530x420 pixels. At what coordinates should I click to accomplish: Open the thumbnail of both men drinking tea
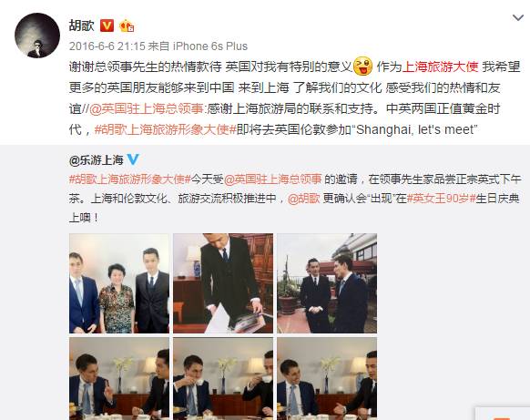point(223,379)
